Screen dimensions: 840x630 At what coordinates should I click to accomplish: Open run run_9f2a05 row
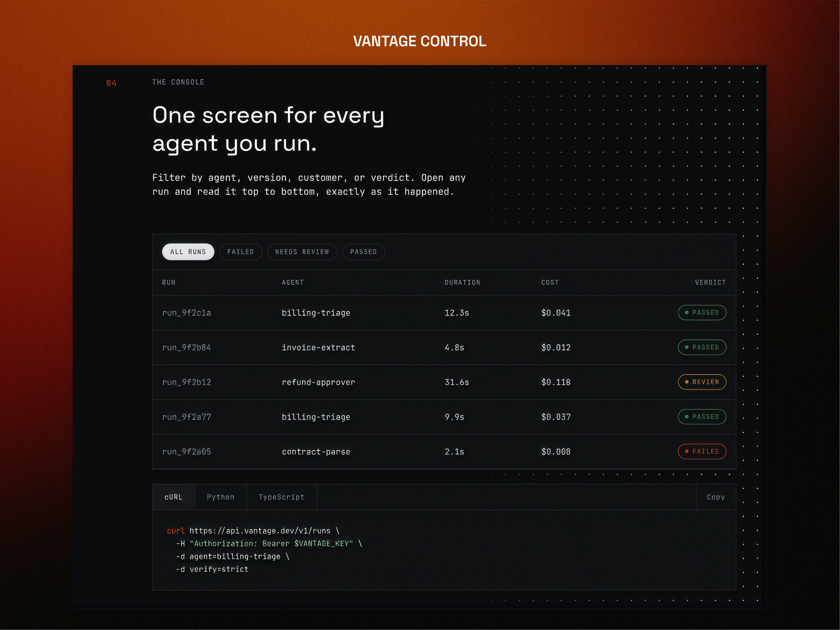coord(444,451)
